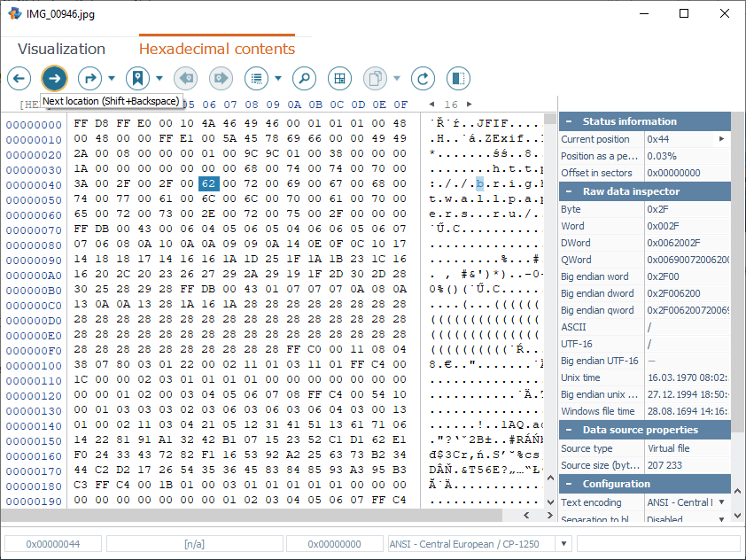Toggle the side panel visibility icon
The image size is (746, 560).
(458, 78)
